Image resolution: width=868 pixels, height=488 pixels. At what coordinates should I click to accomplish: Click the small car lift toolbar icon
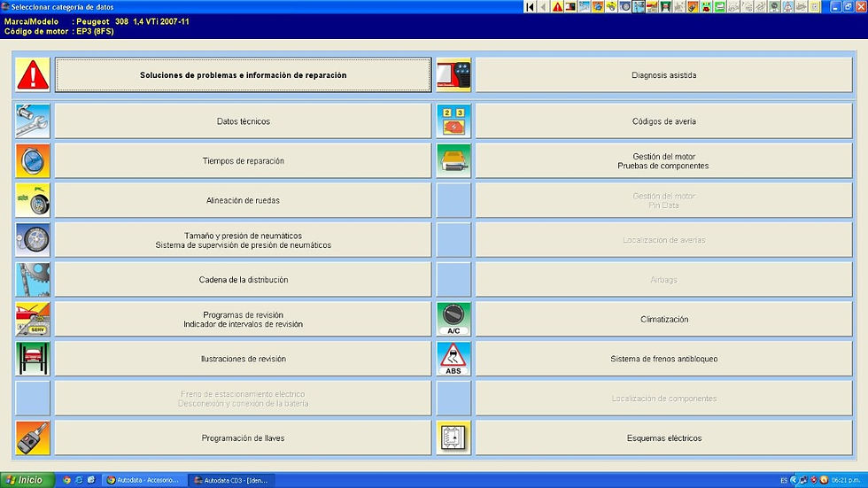[665, 6]
